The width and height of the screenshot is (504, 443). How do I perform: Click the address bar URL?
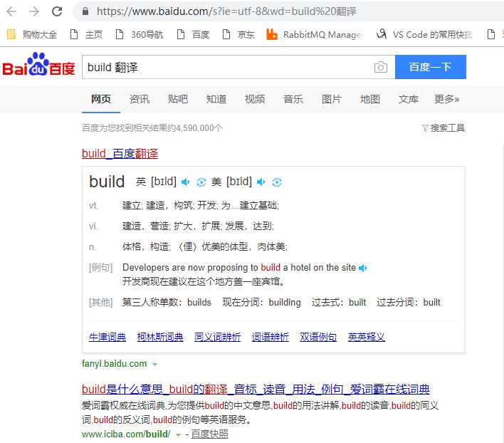point(226,11)
